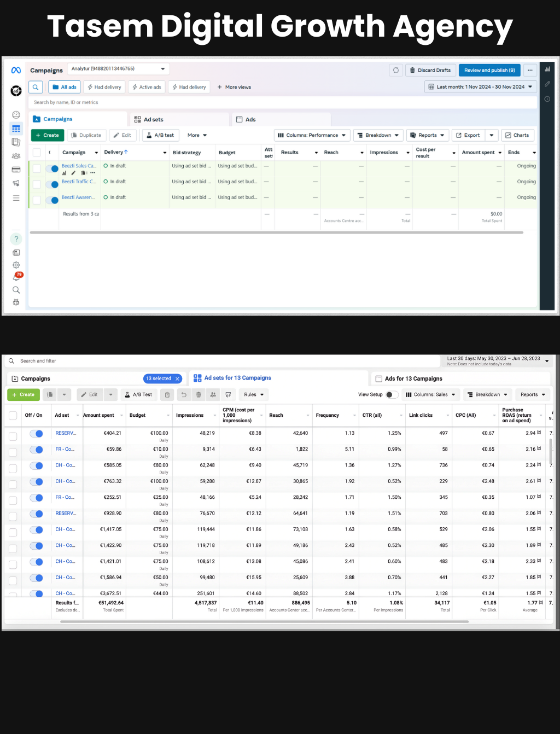Open the account overview gauge icon in the sidebar
Viewport: 560px width, 734px height.
tap(16, 115)
